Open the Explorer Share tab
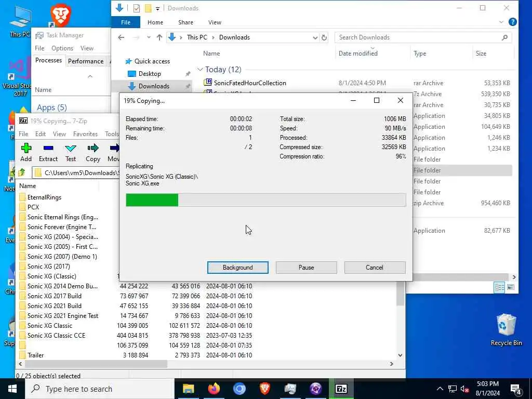 185,22
